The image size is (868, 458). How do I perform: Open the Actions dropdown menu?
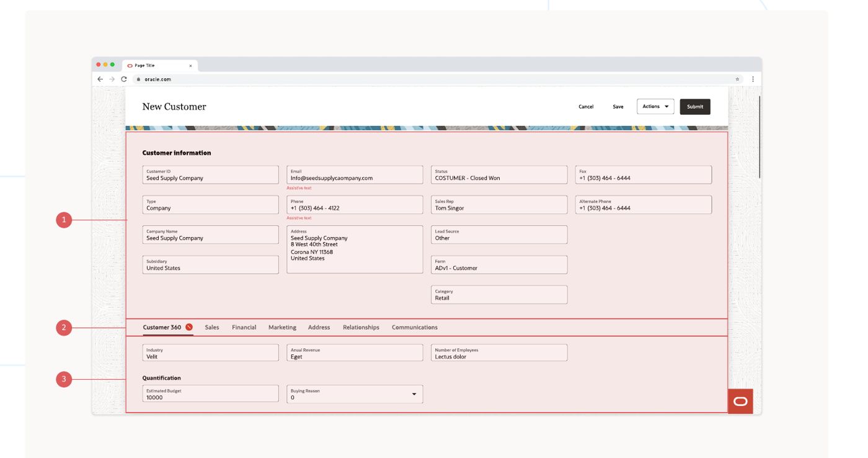tap(655, 107)
